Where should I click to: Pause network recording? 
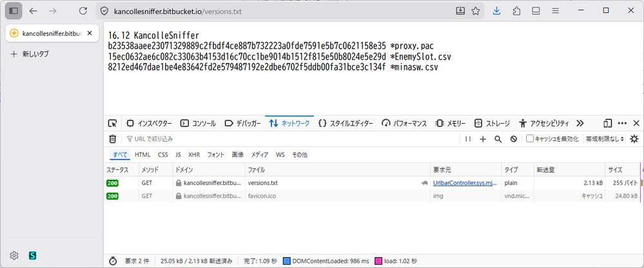[468, 139]
